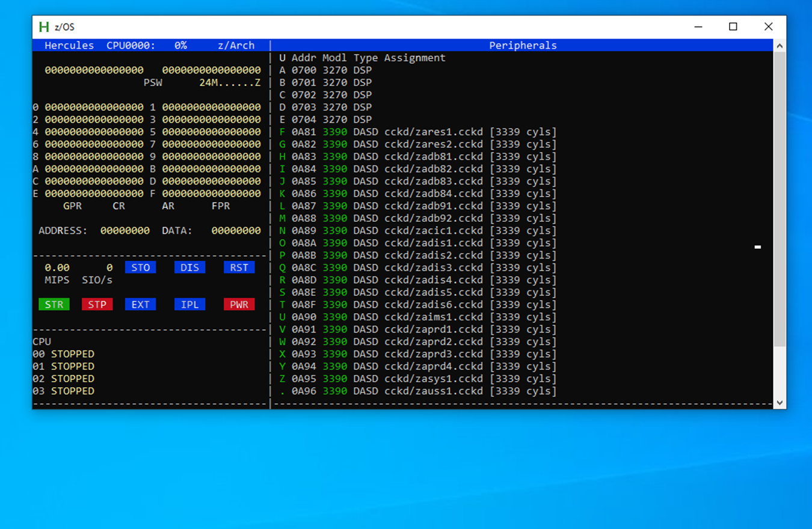The image size is (812, 529).
Task: Click the scrollbar up arrow
Action: [x=780, y=46]
